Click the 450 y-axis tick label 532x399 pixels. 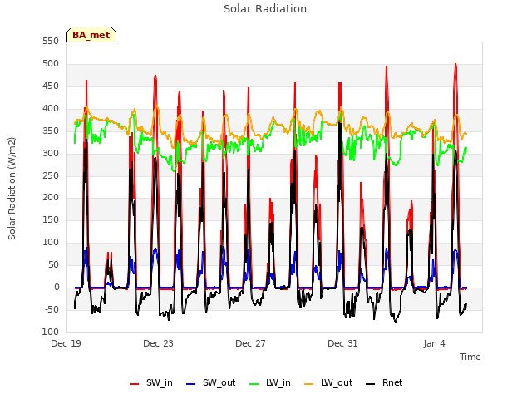(51, 86)
